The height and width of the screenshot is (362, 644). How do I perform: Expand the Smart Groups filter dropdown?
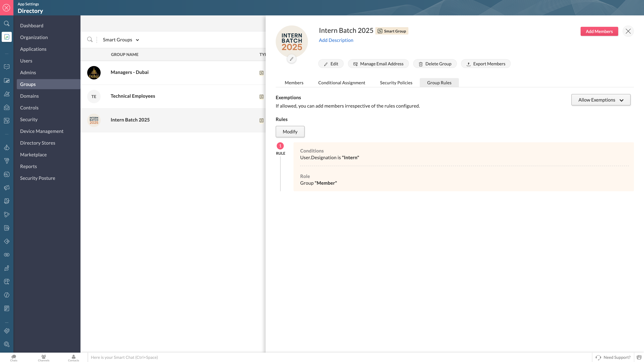click(x=121, y=40)
